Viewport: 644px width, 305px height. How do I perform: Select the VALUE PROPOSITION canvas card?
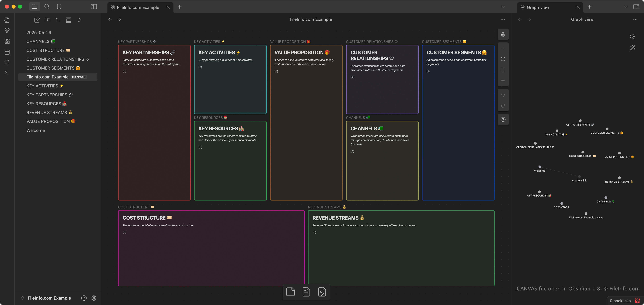[306, 123]
